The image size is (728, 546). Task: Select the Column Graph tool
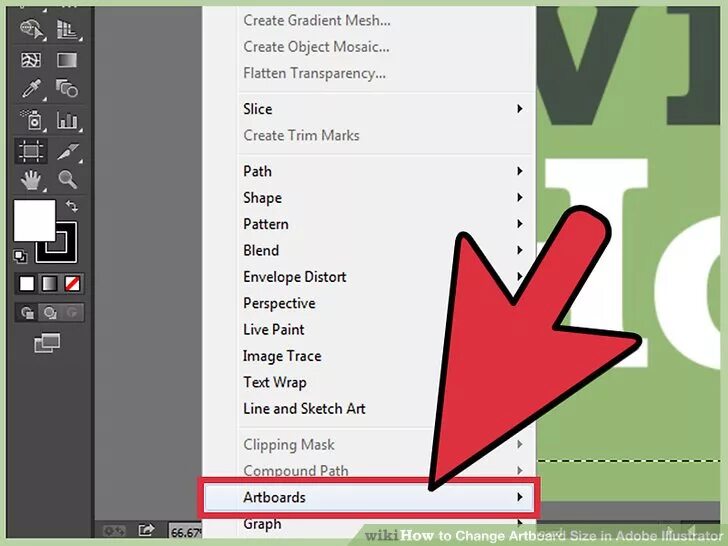tap(68, 120)
